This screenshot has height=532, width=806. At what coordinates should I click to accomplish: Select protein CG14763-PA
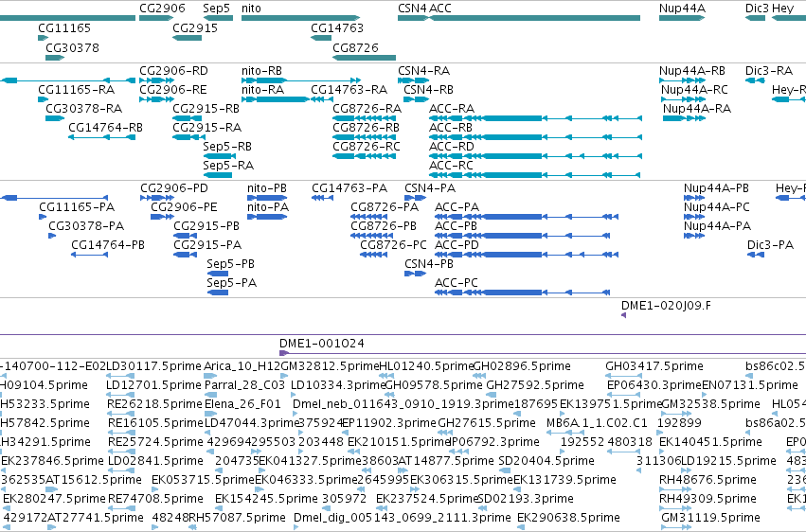pyautogui.click(x=349, y=188)
